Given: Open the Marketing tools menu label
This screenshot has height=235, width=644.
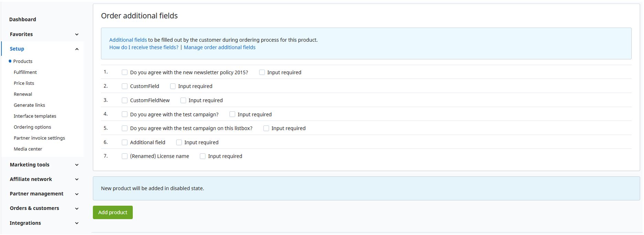Looking at the screenshot, I should click(30, 165).
